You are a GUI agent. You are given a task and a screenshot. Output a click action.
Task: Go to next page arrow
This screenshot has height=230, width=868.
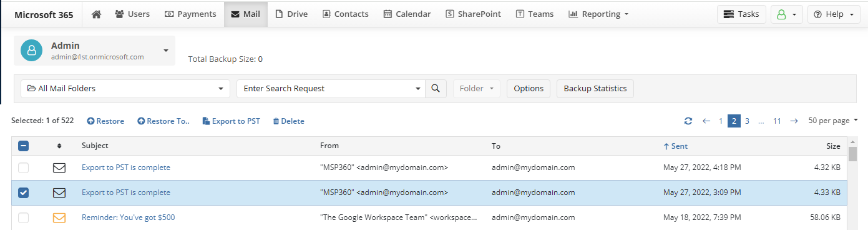794,121
